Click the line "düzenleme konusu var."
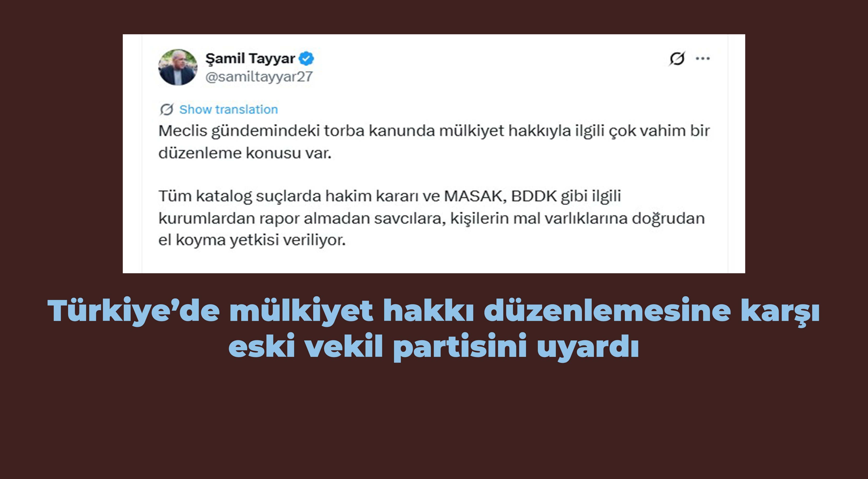 pyautogui.click(x=245, y=153)
